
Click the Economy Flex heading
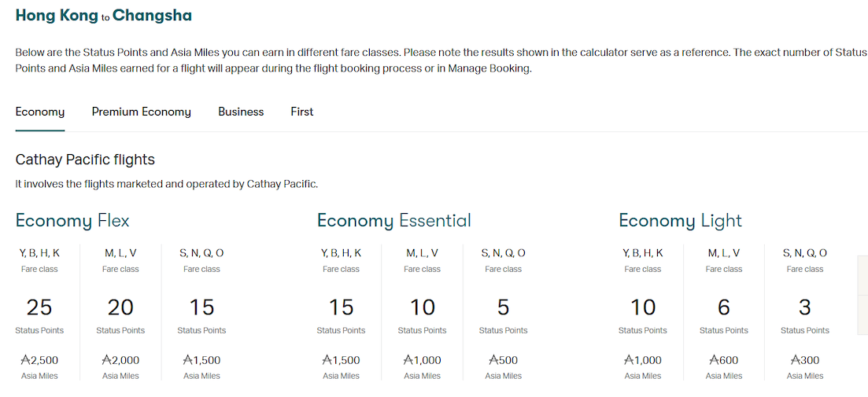click(x=72, y=221)
